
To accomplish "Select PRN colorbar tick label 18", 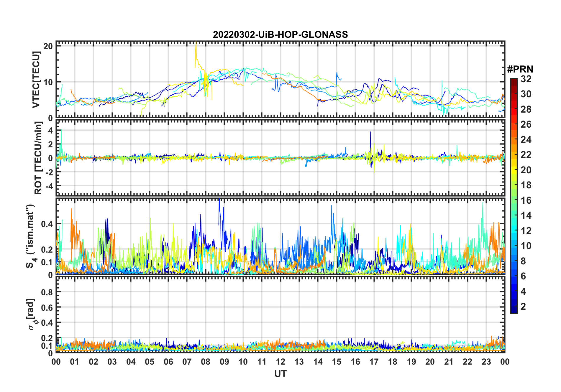I will pos(526,185).
